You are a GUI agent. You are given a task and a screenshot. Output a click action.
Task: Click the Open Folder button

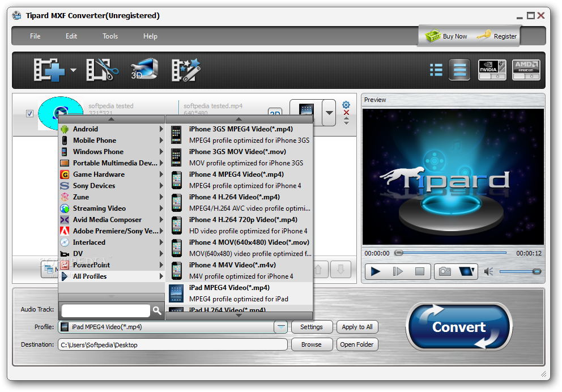click(357, 344)
